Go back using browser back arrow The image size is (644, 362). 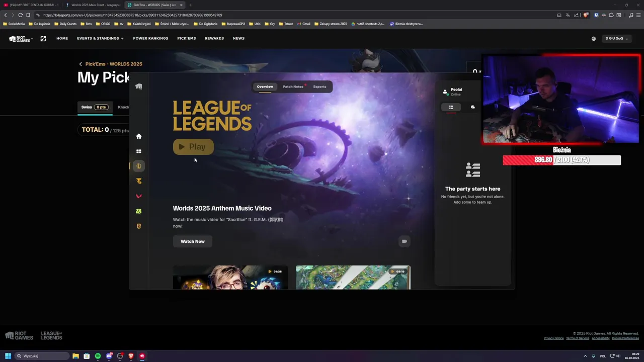tap(6, 15)
